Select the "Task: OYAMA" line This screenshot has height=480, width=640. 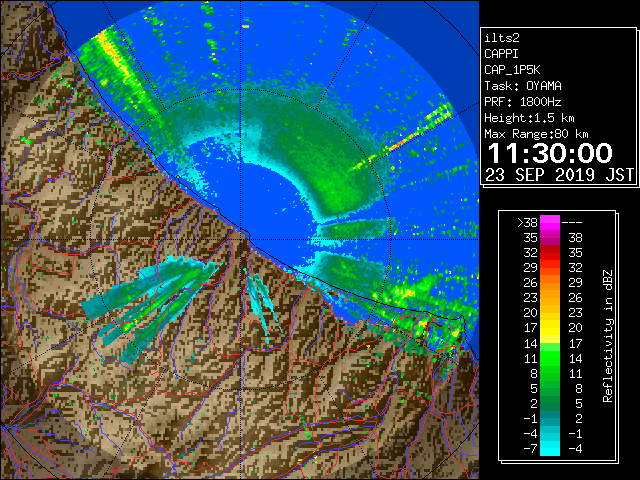[523, 86]
